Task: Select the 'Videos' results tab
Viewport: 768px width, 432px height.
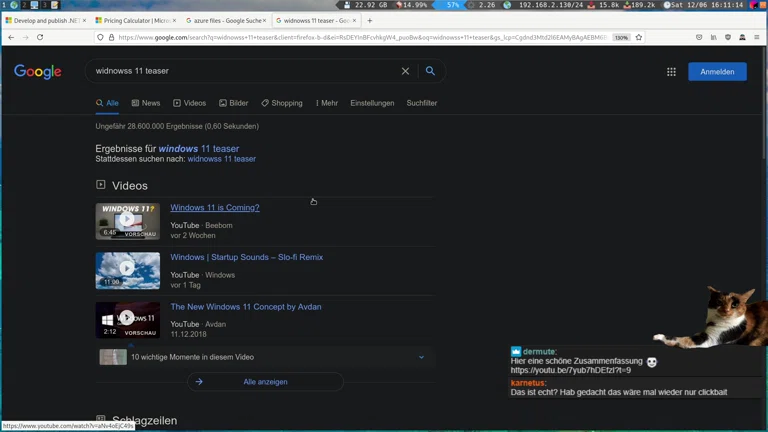Action: click(x=190, y=103)
